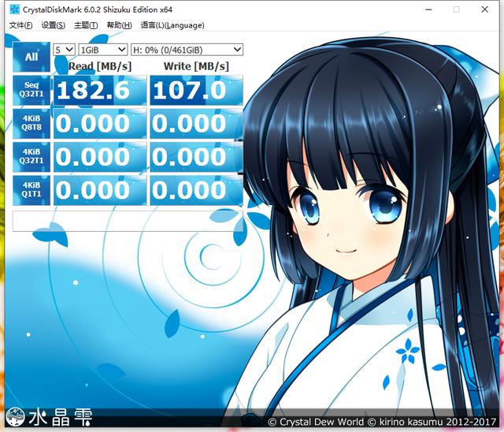Click the CrystalDiskMark title bar icon
Viewport: 504px width, 432px height.
tap(14, 9)
